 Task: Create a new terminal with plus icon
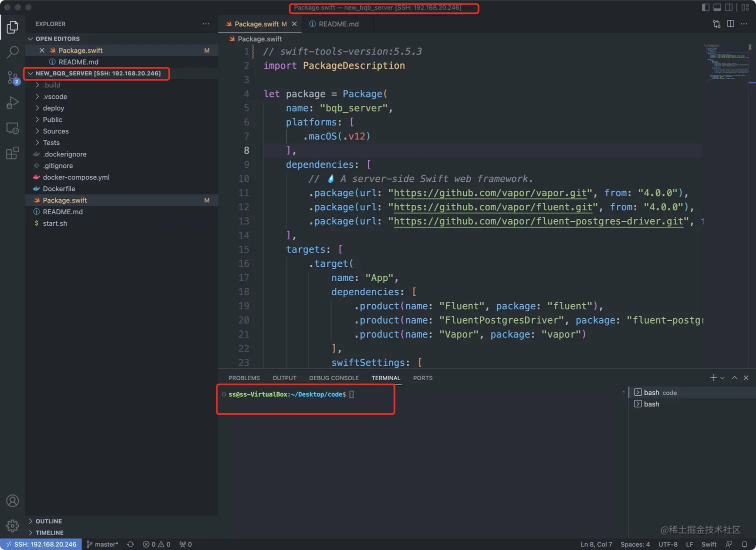pyautogui.click(x=713, y=378)
